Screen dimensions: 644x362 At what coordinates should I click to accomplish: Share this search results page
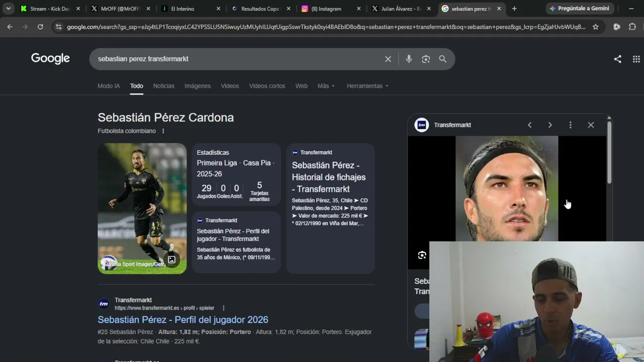click(x=617, y=59)
